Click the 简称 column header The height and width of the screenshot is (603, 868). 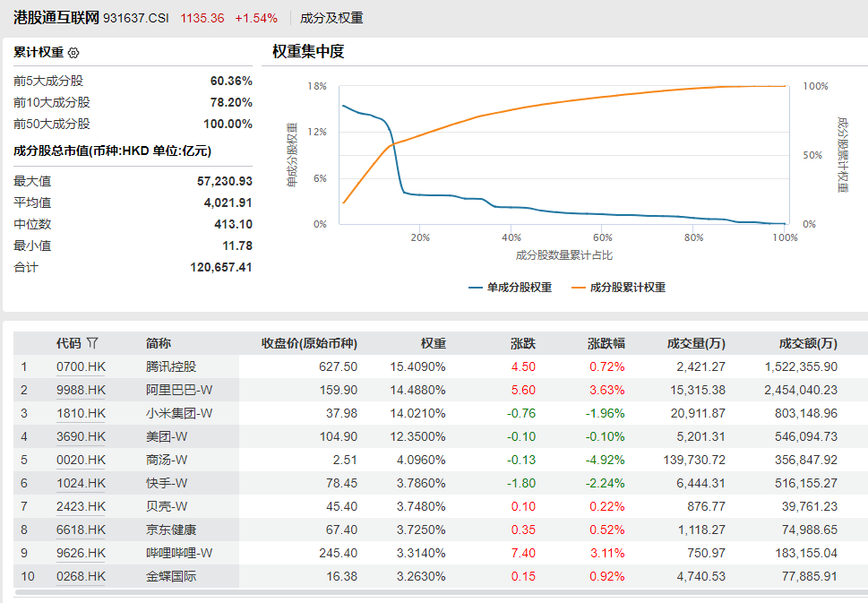click(x=159, y=343)
